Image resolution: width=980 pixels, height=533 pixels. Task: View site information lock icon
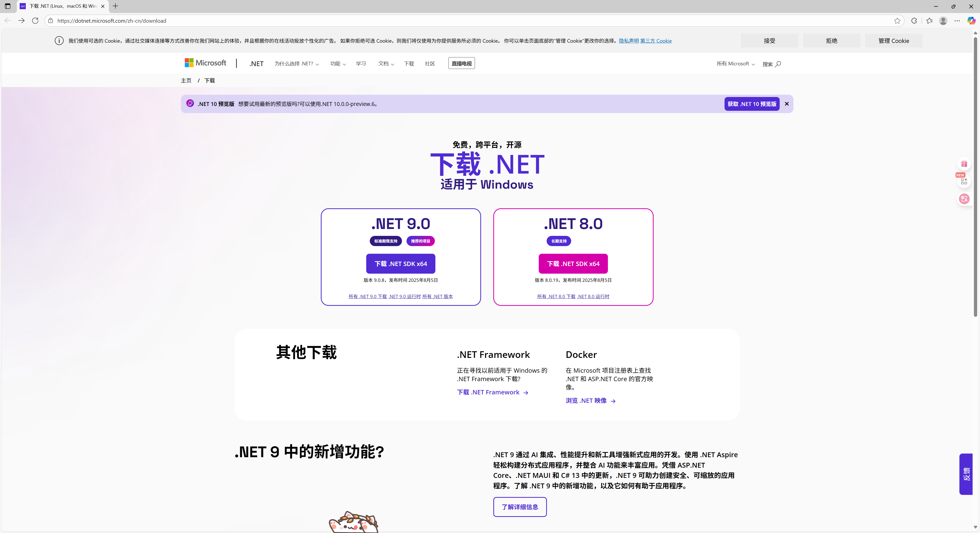(x=50, y=20)
